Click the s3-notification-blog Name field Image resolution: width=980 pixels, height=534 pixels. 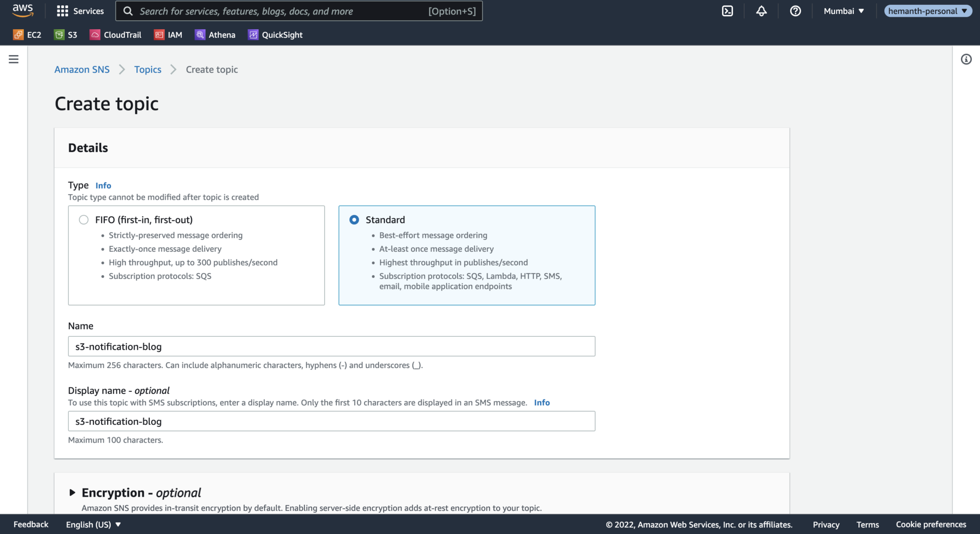coord(332,346)
